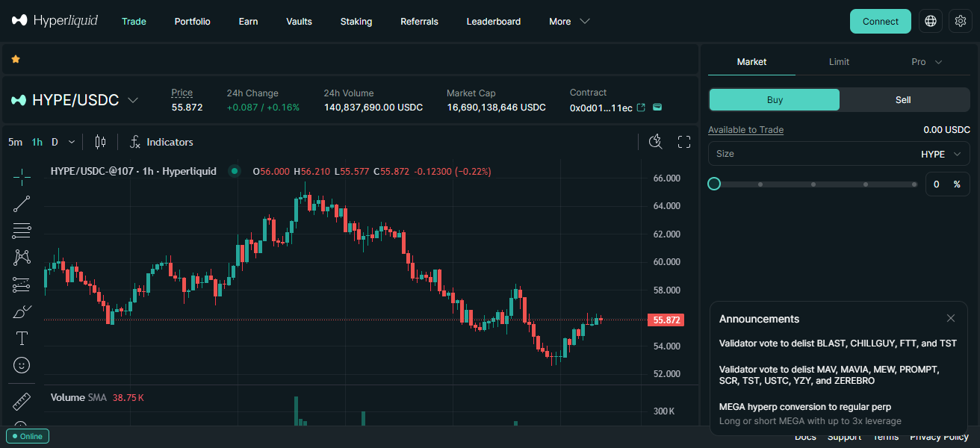980x448 pixels.
Task: Open the emoji sticker tool
Action: (x=22, y=365)
